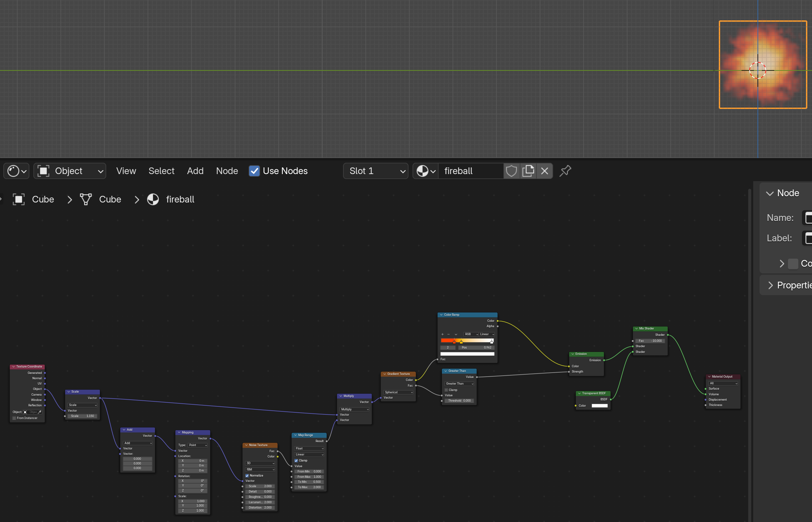Open the Slot 1 dropdown
812x522 pixels.
click(375, 171)
